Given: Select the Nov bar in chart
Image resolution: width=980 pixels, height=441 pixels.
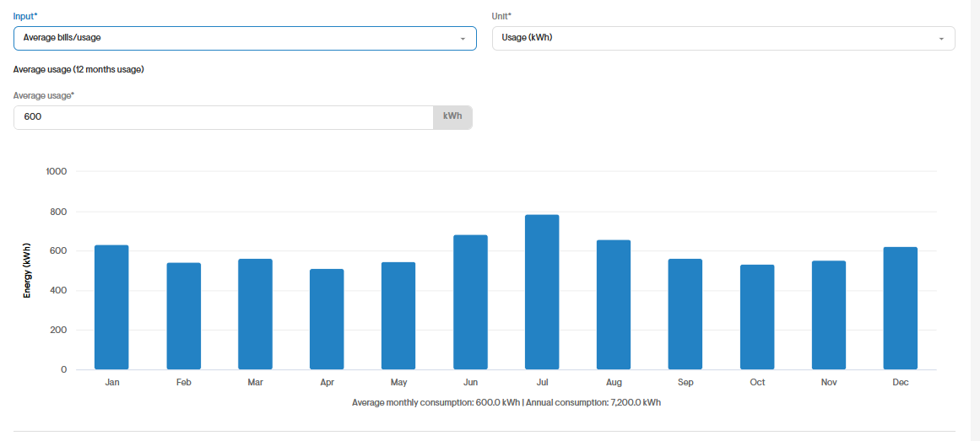Looking at the screenshot, I should click(829, 315).
